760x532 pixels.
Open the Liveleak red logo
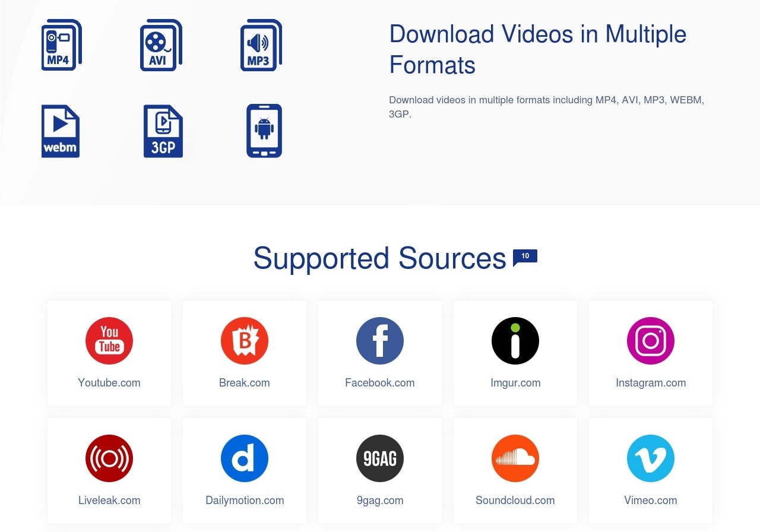point(109,458)
